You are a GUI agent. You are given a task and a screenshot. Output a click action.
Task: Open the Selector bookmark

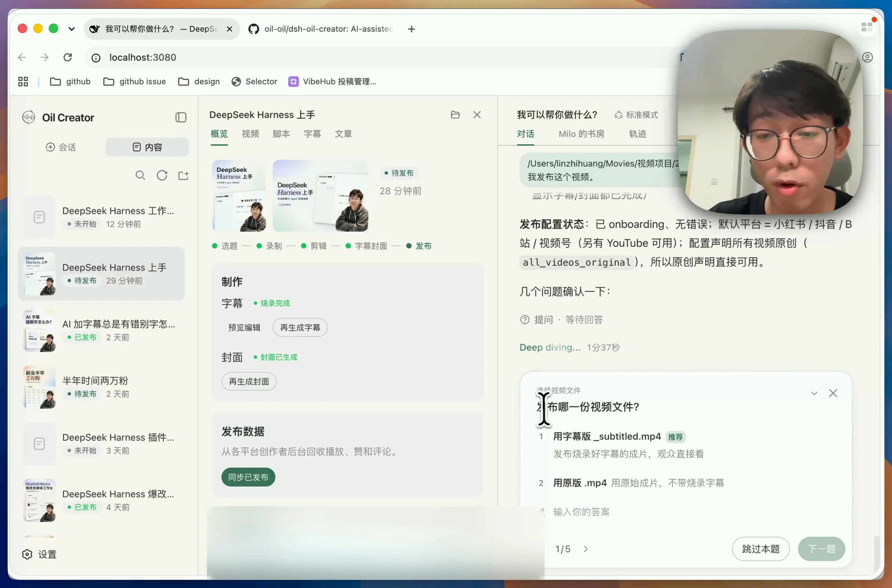click(x=254, y=81)
